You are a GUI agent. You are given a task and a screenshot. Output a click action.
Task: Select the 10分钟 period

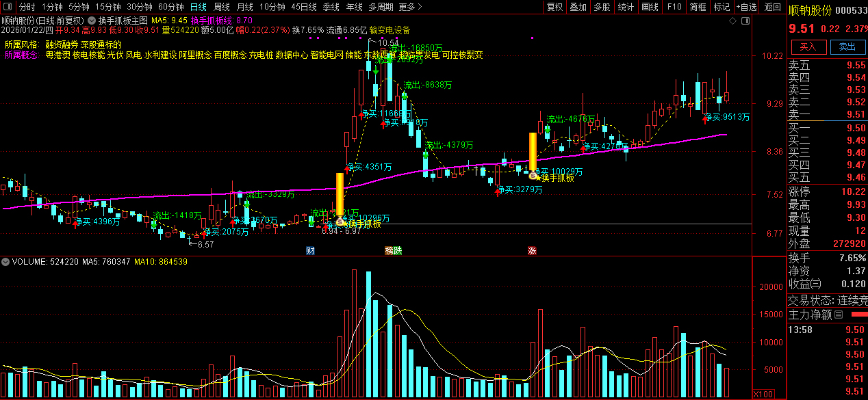(272, 7)
